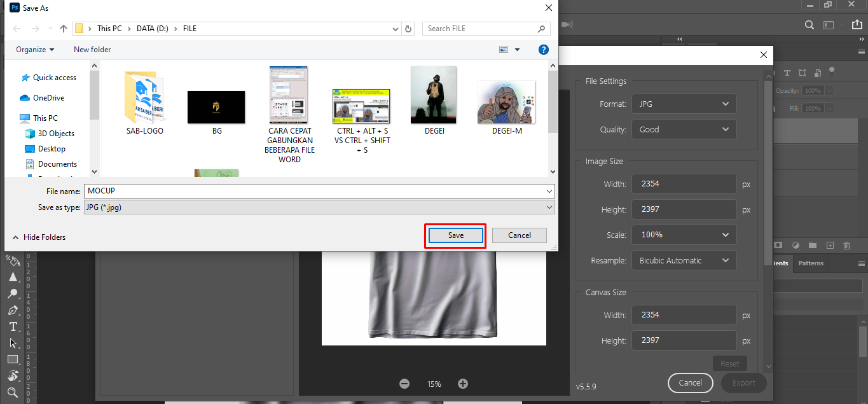The image size is (868, 404).
Task: Refresh the FILE folder view
Action: pyautogui.click(x=409, y=29)
